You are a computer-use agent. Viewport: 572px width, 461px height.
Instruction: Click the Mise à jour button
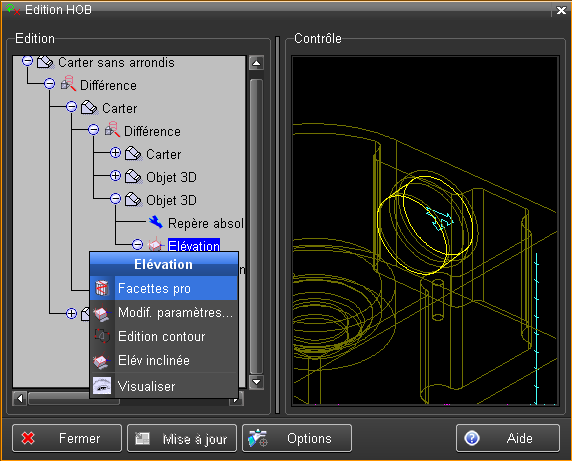click(182, 438)
